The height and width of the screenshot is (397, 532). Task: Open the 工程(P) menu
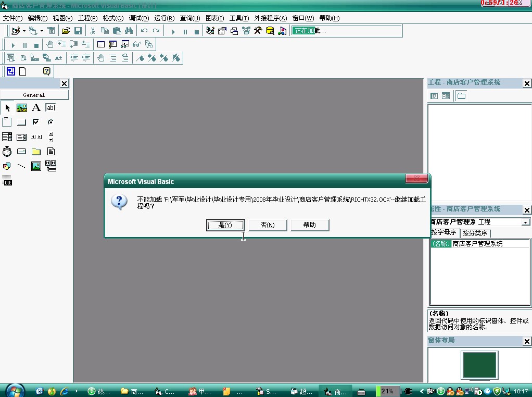[x=87, y=18]
